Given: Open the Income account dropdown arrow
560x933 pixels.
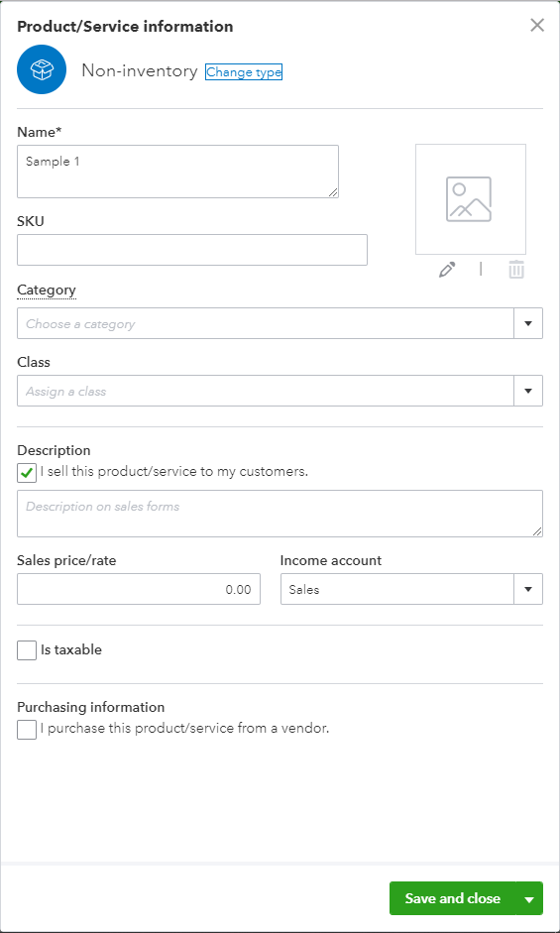Looking at the screenshot, I should point(528,589).
